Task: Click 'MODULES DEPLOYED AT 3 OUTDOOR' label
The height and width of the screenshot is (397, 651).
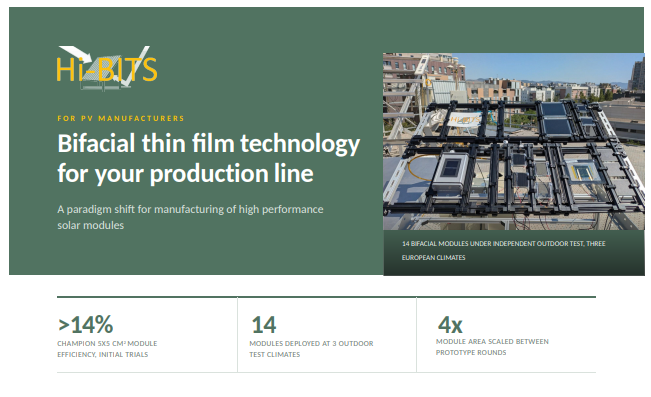Action: (x=311, y=343)
